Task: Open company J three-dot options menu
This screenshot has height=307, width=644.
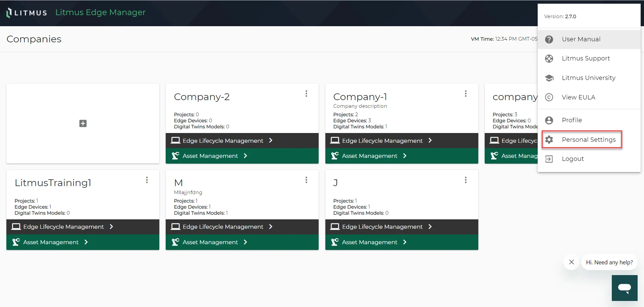Action: point(466,180)
